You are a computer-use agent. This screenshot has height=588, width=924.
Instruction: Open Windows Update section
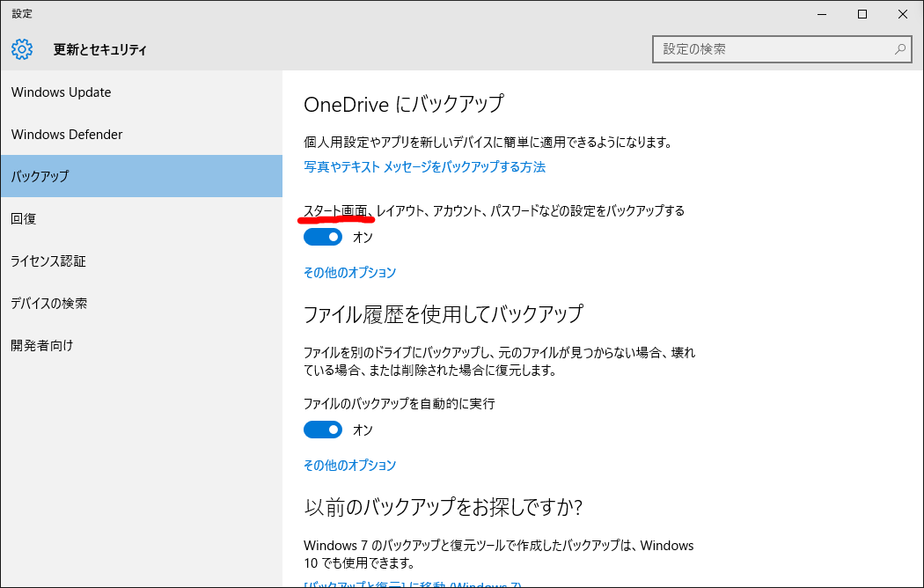(x=142, y=92)
